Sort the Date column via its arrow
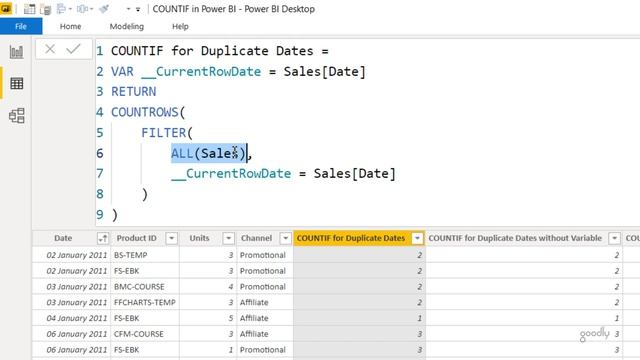 [102, 238]
